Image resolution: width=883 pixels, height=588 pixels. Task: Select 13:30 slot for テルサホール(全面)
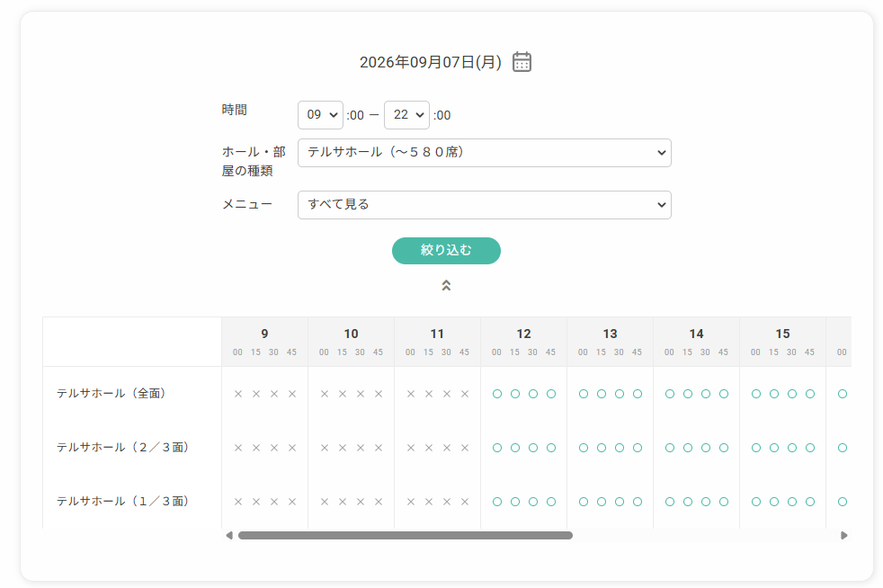point(620,394)
